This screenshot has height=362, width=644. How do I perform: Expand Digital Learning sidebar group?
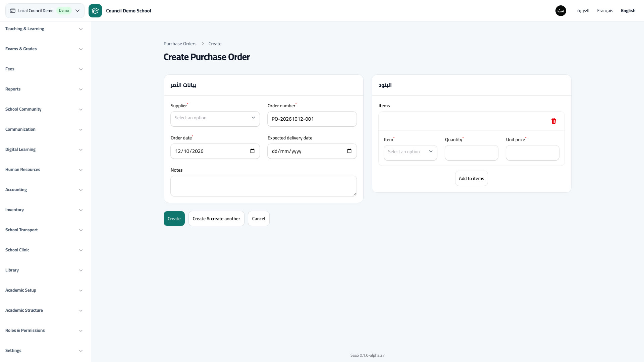[44, 149]
